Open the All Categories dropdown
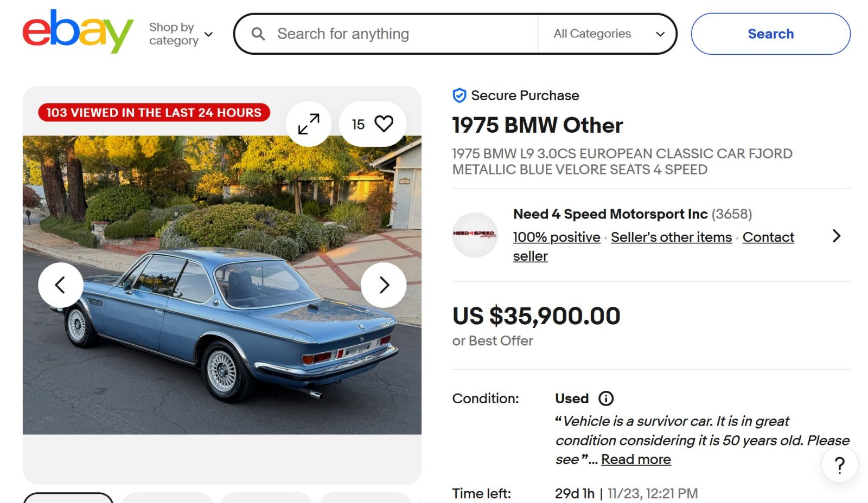 [x=608, y=34]
